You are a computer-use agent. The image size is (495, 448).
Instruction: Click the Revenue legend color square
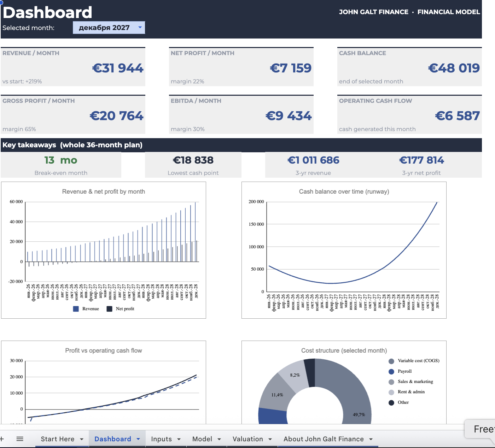point(76,309)
